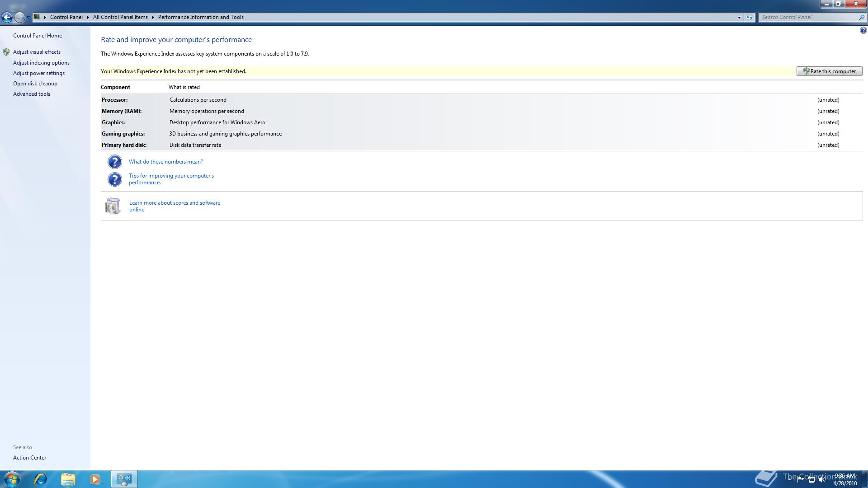This screenshot has height=488, width=868.
Task: Click the software box icon beside Learn more
Action: 113,206
